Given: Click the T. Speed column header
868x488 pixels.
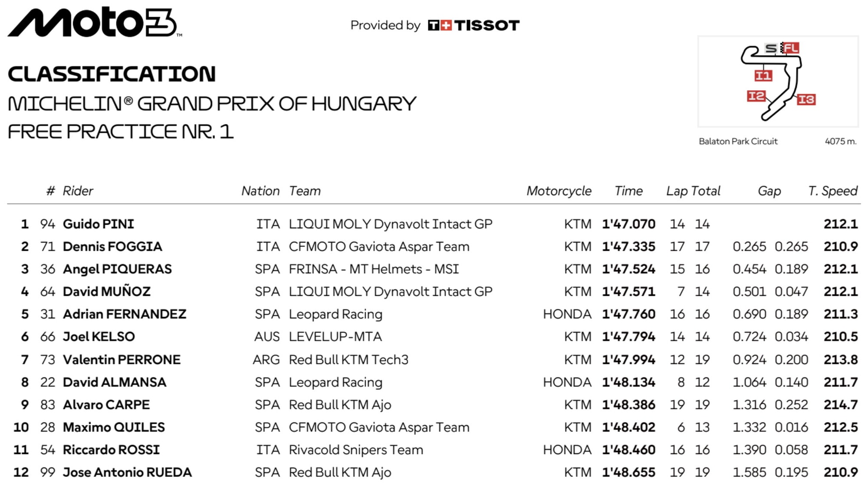Looking at the screenshot, I should click(x=832, y=191).
